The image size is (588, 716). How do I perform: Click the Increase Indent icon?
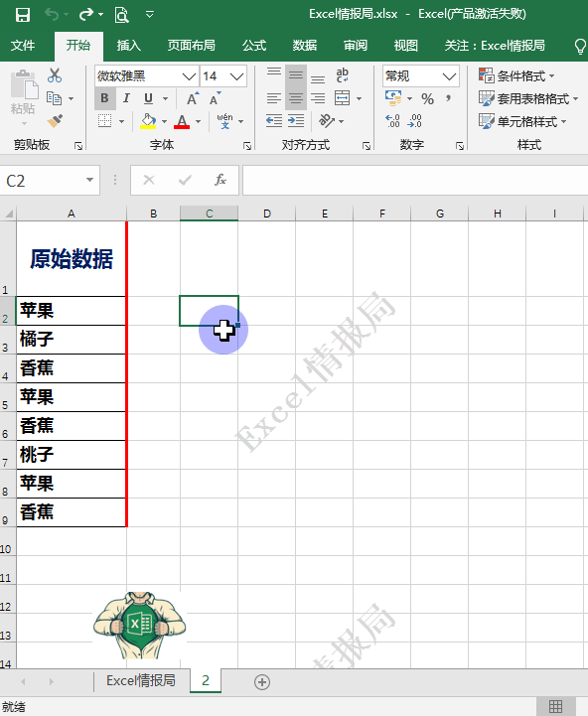coord(296,121)
